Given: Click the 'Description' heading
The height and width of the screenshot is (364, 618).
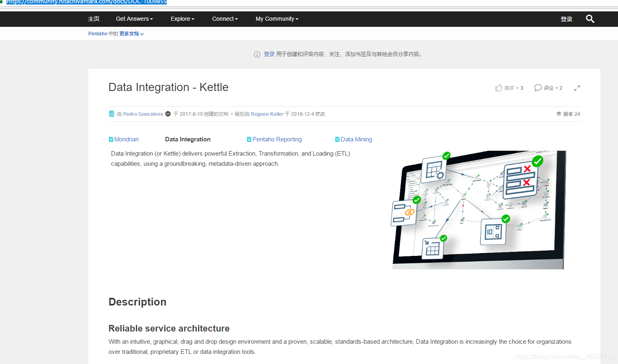Looking at the screenshot, I should point(137,302).
